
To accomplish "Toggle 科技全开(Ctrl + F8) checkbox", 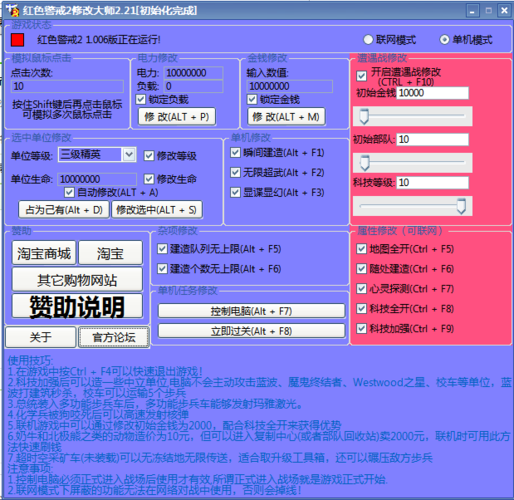I will pos(362,309).
